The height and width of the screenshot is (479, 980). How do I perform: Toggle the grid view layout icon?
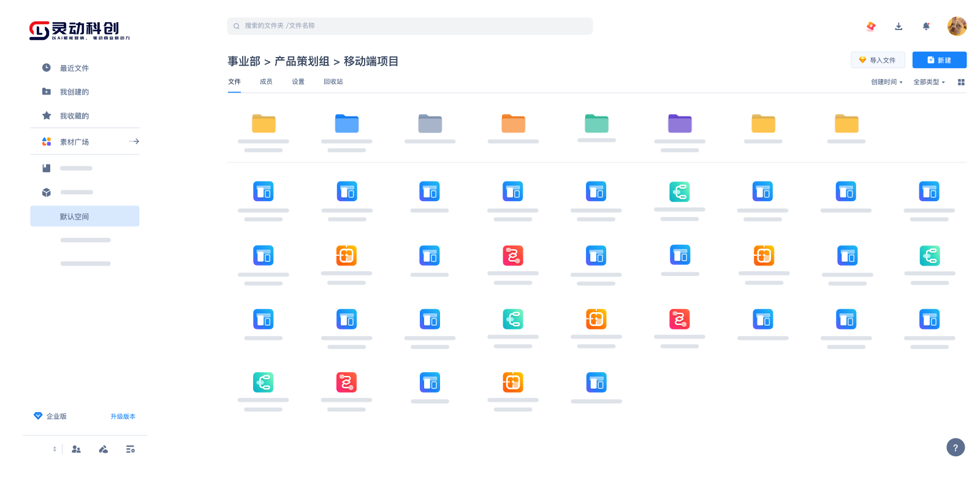(x=961, y=82)
